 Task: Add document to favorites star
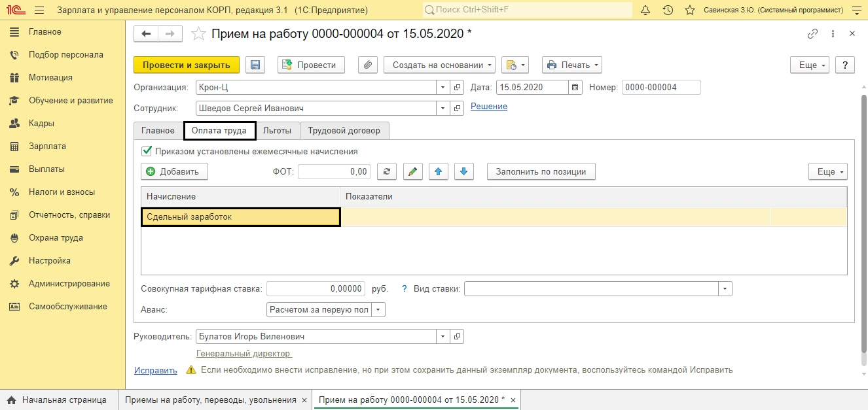tap(198, 34)
